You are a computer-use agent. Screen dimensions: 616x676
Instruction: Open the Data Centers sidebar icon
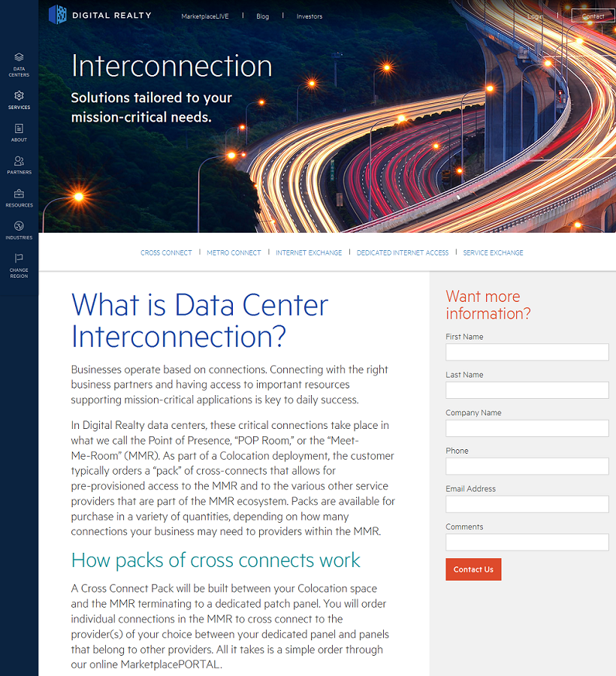19,58
